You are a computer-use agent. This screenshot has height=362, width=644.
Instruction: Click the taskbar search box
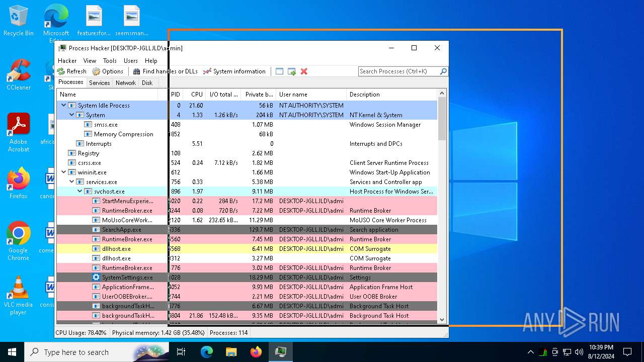coord(97,352)
